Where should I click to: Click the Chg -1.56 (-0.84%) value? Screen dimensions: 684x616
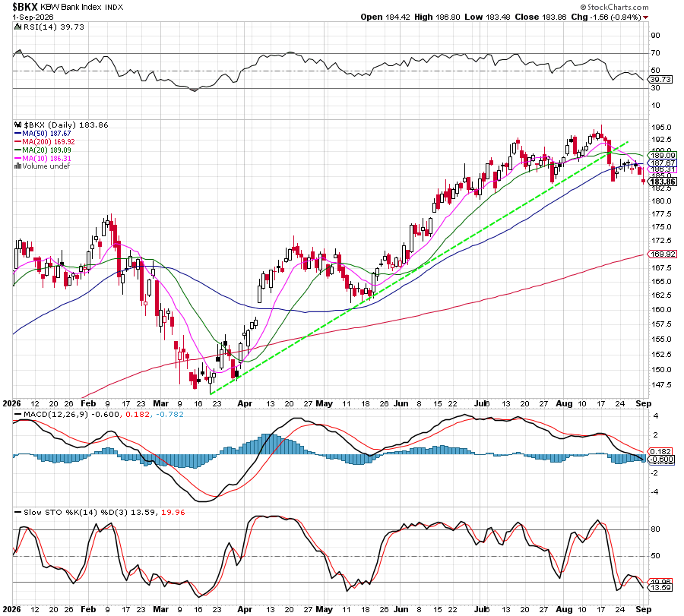pyautogui.click(x=606, y=17)
